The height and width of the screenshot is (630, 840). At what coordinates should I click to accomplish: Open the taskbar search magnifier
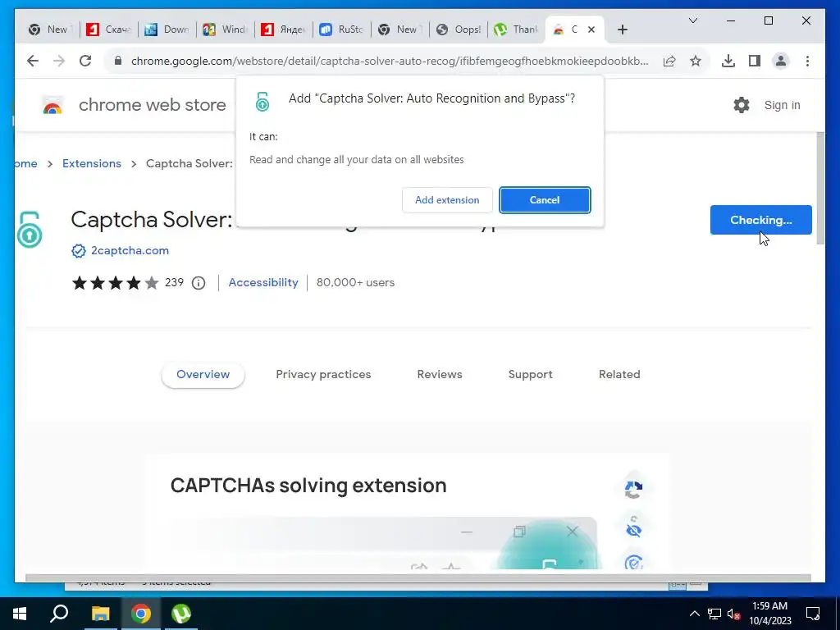[x=59, y=614]
